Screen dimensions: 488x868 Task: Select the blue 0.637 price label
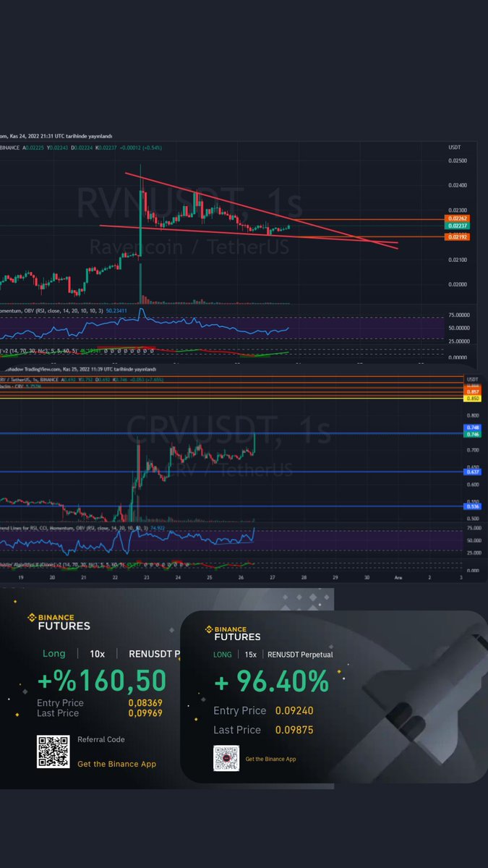coord(474,472)
